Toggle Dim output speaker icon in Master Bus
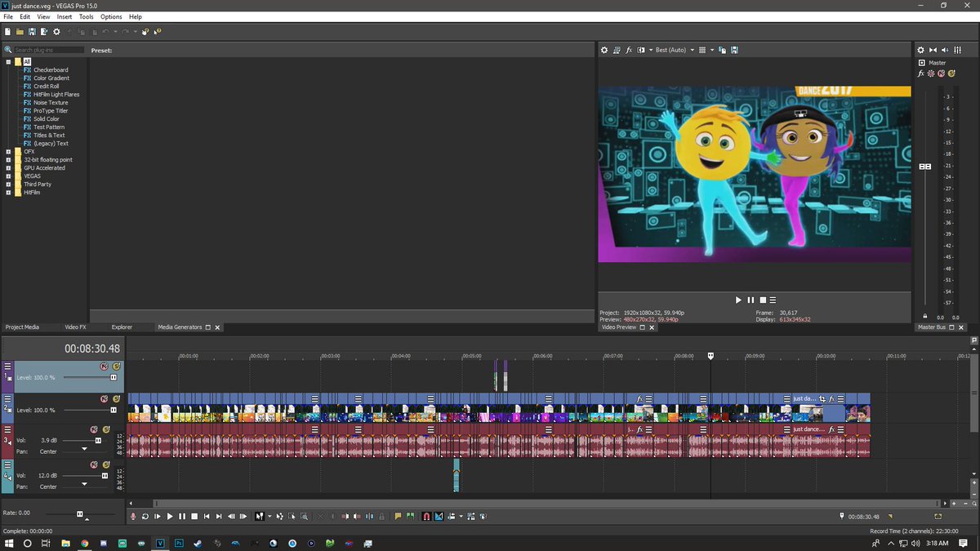 point(945,50)
